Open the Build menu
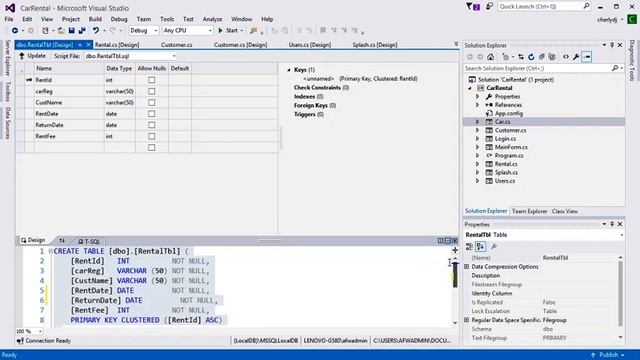The width and height of the screenshot is (640, 360). point(95,19)
